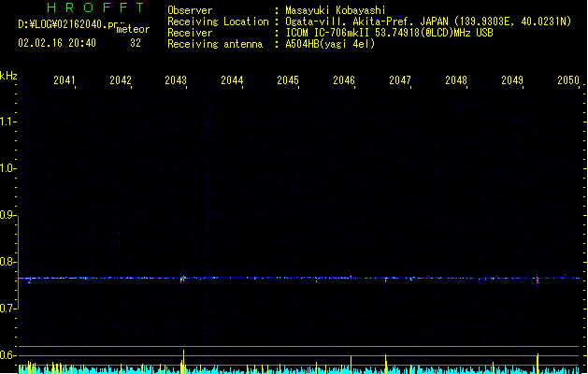
Task: Click observer name Masayuki Kobayashi
Action: click(x=336, y=10)
